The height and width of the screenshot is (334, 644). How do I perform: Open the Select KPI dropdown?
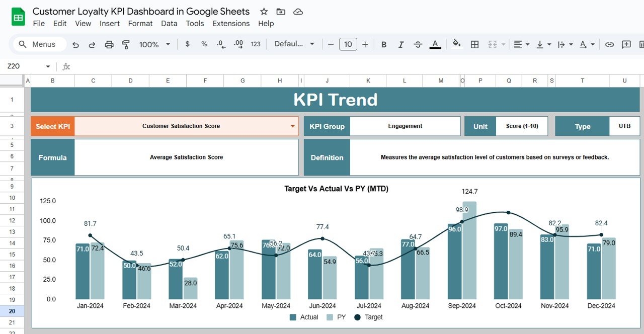tap(292, 126)
